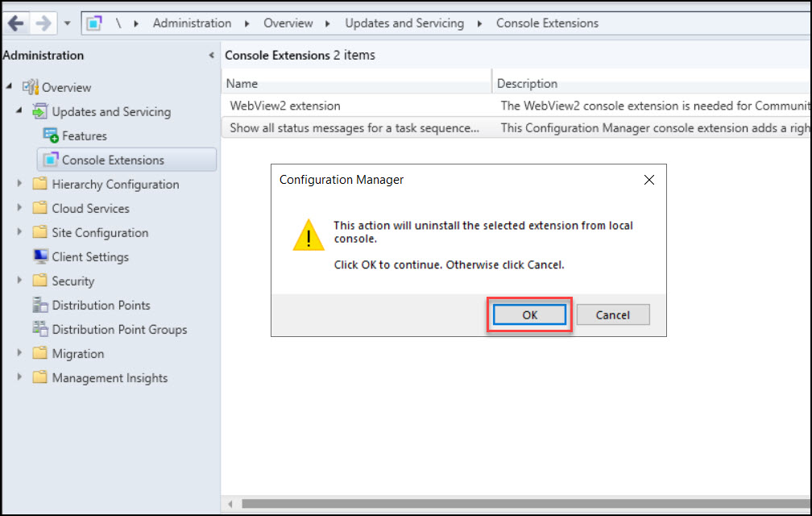Select Overview in the breadcrumb bar

click(288, 23)
